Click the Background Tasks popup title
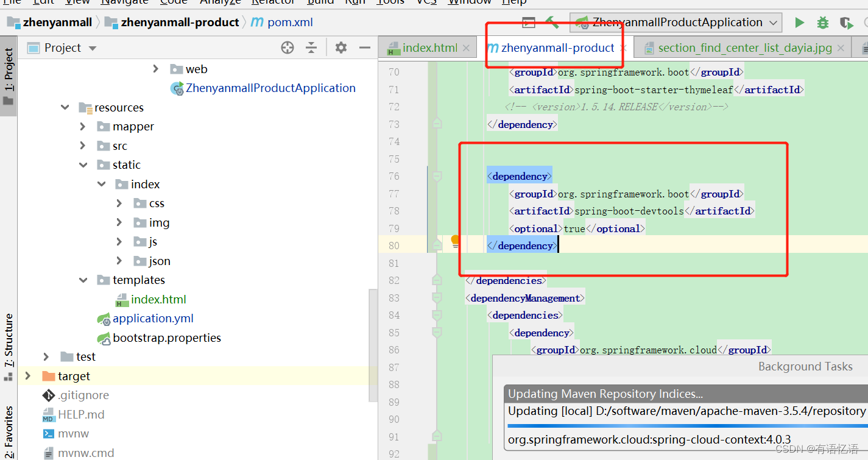The width and height of the screenshot is (868, 460). tap(805, 366)
